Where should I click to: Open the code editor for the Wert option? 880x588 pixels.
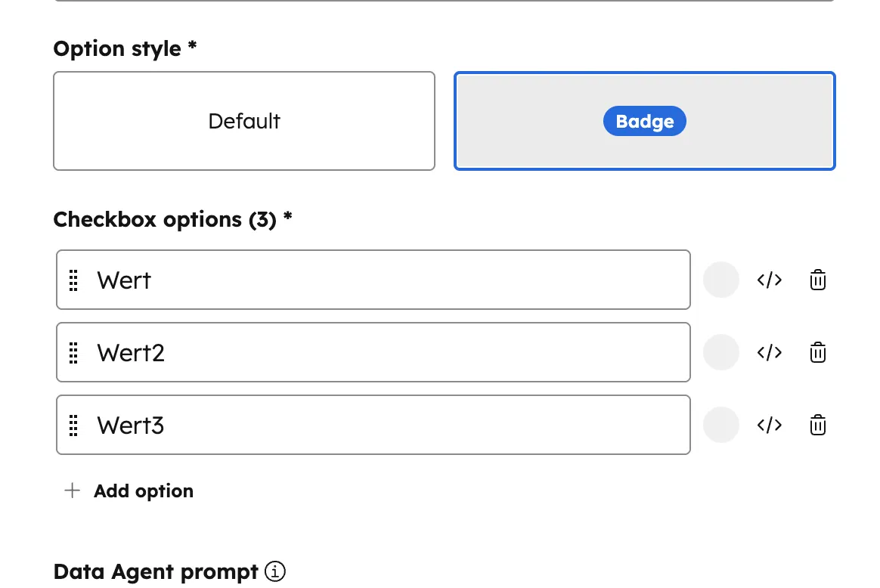tap(769, 280)
